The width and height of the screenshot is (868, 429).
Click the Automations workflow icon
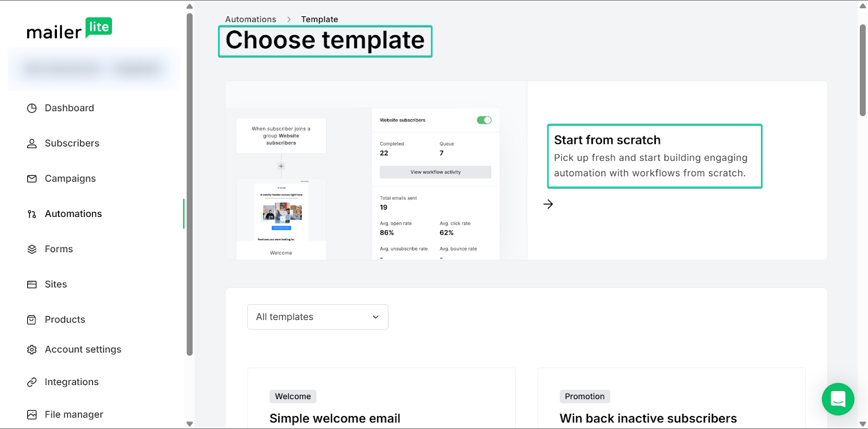(x=32, y=214)
